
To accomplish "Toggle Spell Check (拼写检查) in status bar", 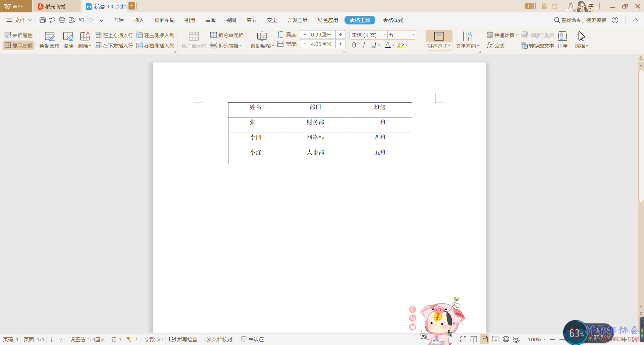I will pos(183,339).
